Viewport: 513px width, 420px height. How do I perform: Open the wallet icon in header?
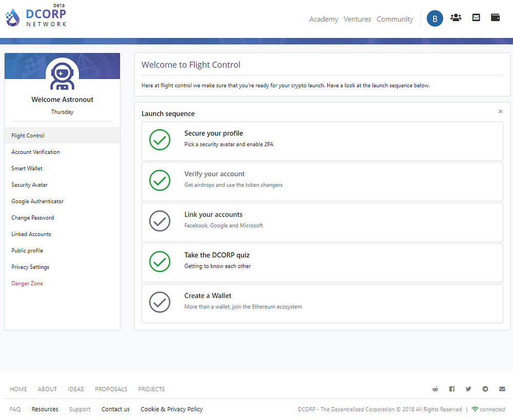[496, 17]
